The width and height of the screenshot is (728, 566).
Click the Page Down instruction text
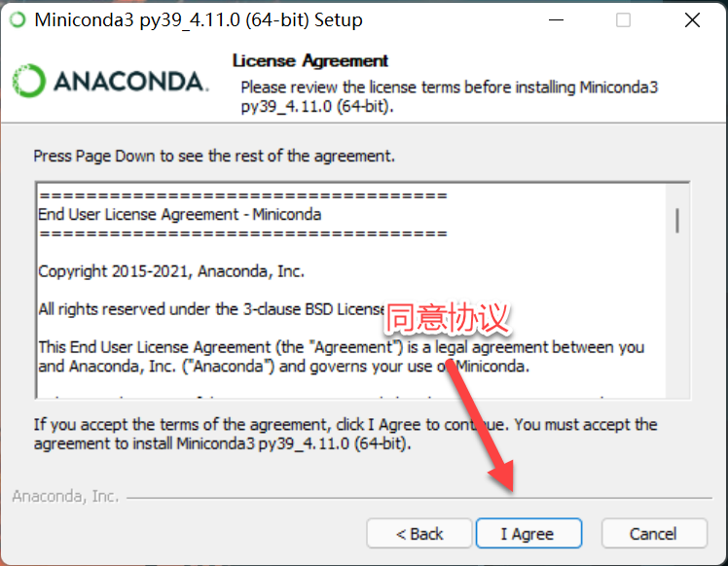(214, 156)
